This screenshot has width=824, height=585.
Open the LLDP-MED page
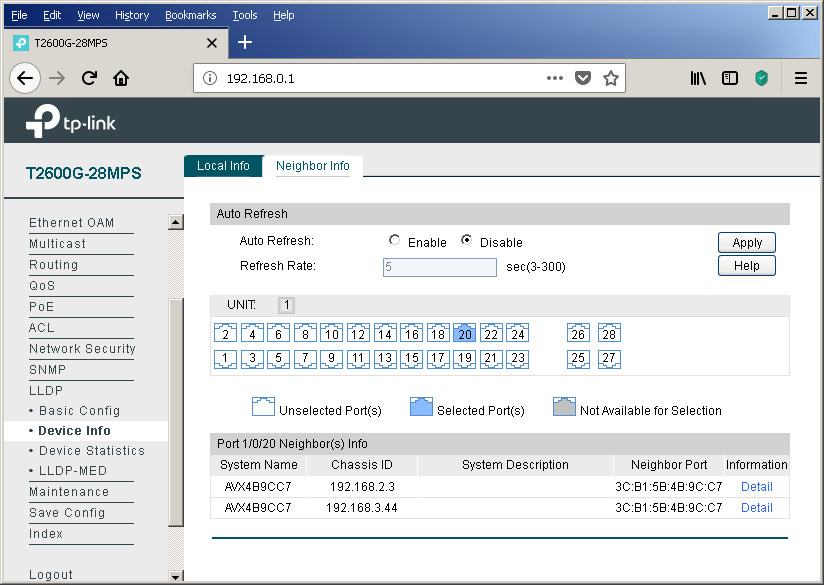click(x=73, y=471)
